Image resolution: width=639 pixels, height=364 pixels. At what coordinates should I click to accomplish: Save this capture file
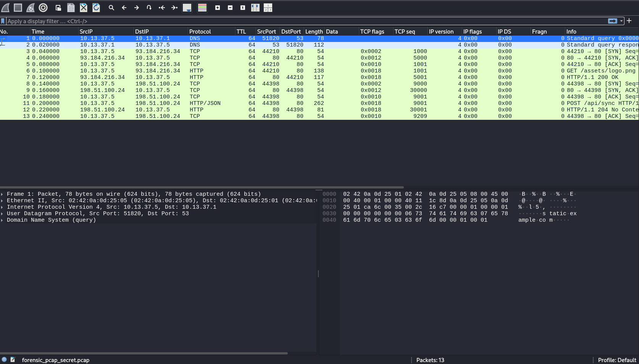pyautogui.click(x=71, y=8)
